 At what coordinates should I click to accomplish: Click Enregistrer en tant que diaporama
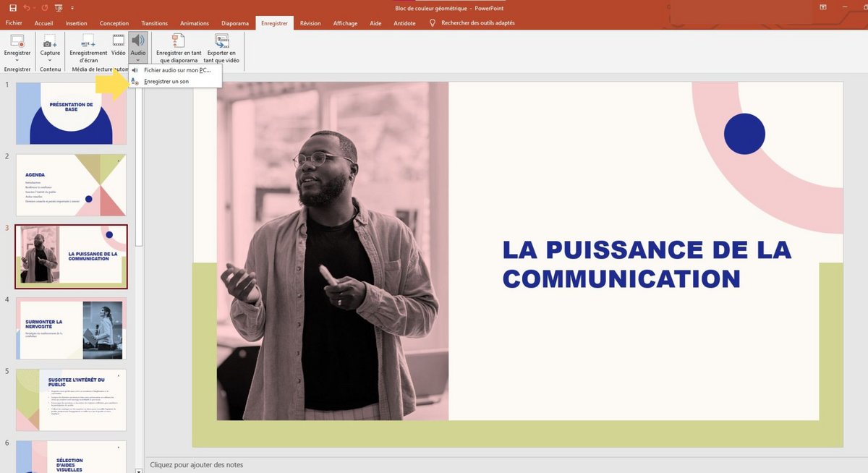179,48
